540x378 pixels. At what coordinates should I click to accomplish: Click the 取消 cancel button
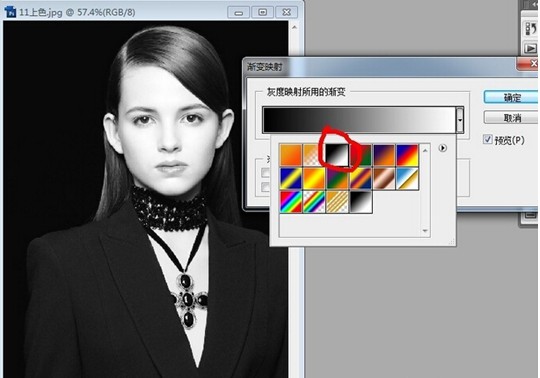tap(511, 118)
